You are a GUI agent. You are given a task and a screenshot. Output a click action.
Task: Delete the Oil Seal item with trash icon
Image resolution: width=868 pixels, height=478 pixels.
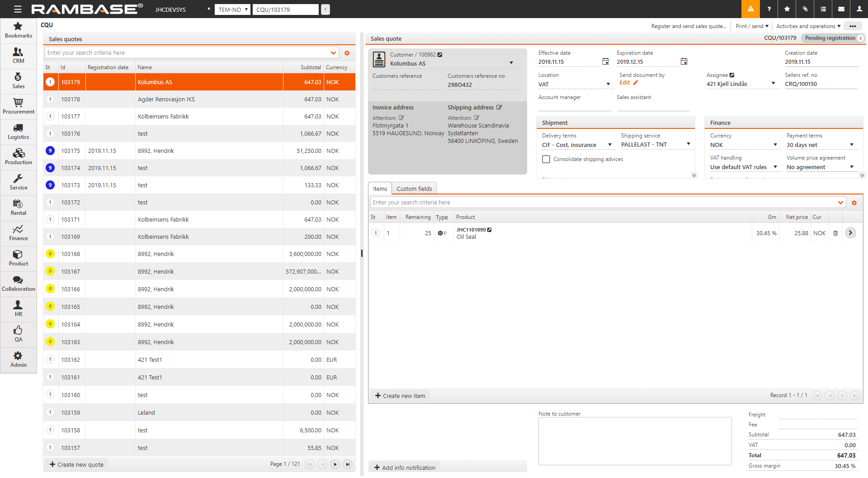(x=835, y=233)
